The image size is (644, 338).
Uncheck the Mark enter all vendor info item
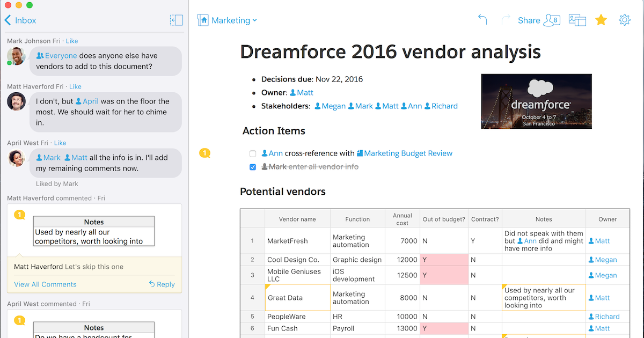point(253,167)
